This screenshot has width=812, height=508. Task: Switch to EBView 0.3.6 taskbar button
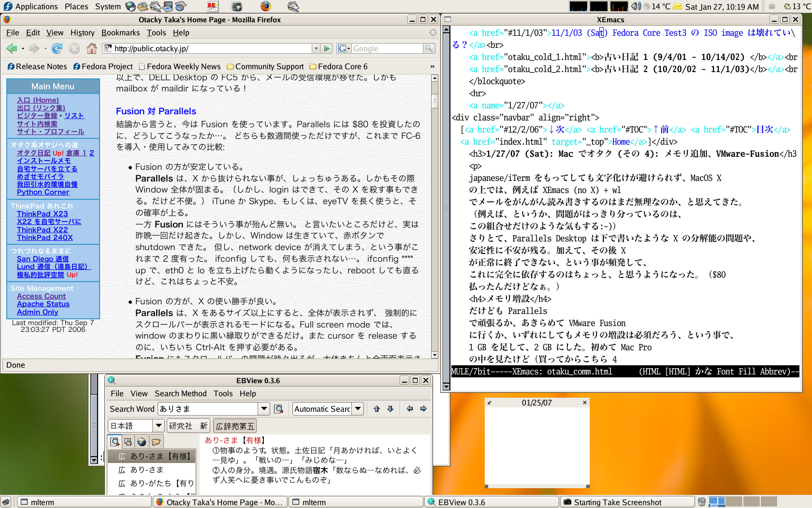[x=492, y=502]
